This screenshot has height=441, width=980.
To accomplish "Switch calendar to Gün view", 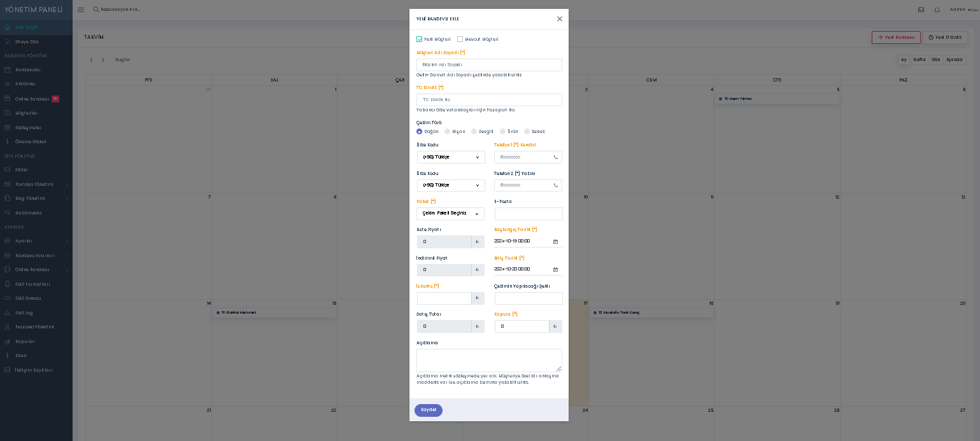I will 935,60.
